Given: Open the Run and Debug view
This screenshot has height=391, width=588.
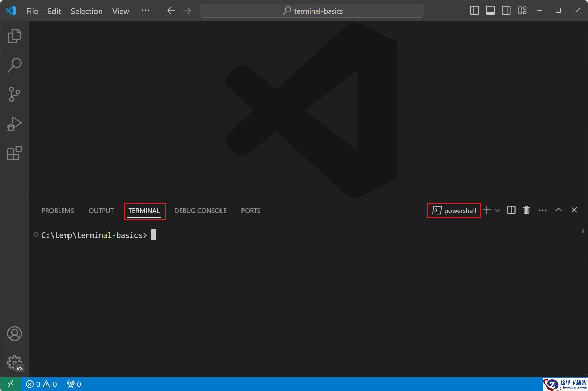Looking at the screenshot, I should coord(14,124).
